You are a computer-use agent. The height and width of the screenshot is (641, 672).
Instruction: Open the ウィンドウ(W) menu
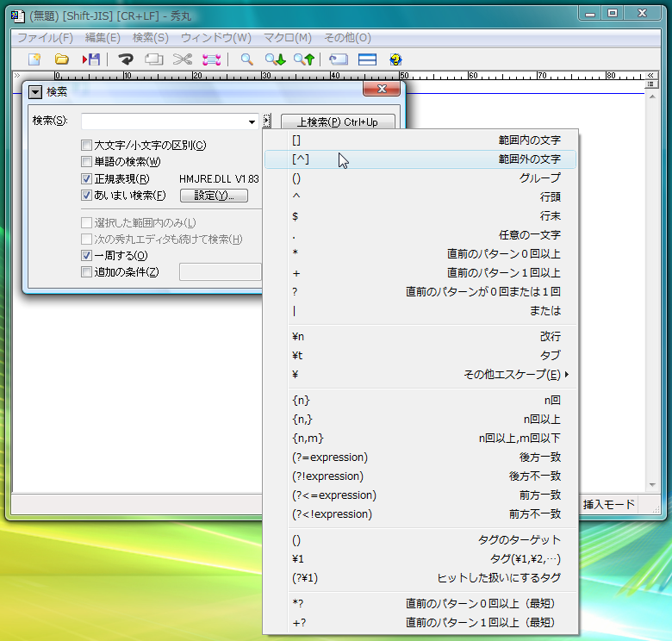tap(216, 38)
